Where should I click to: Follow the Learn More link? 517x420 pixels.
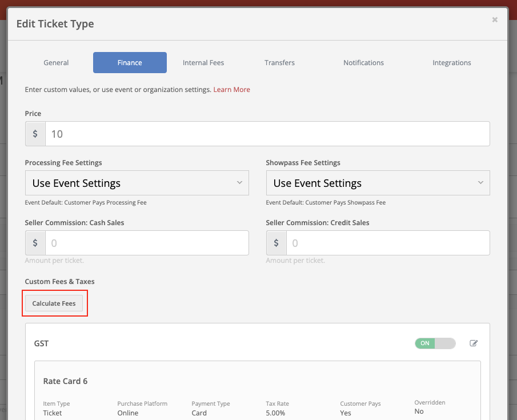click(x=232, y=89)
